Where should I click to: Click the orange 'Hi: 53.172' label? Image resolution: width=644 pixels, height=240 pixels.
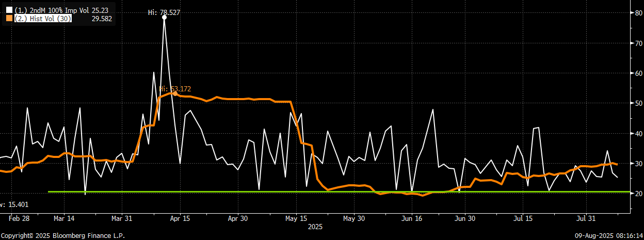coord(175,89)
